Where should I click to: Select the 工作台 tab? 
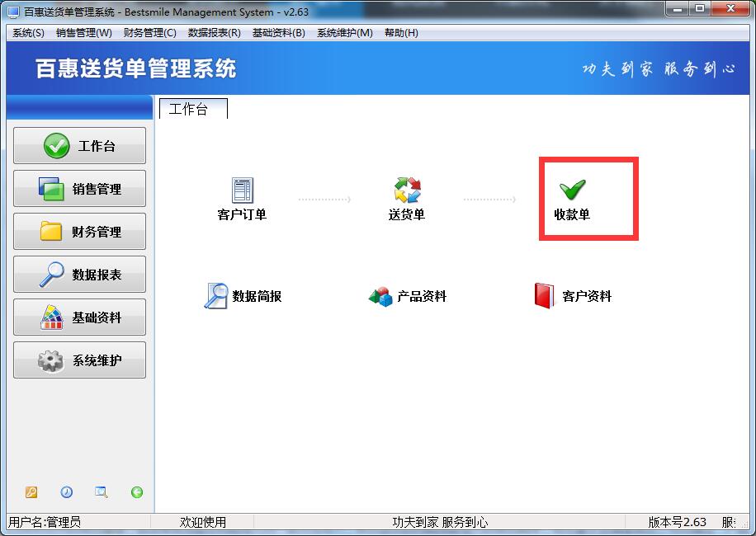[x=193, y=109]
